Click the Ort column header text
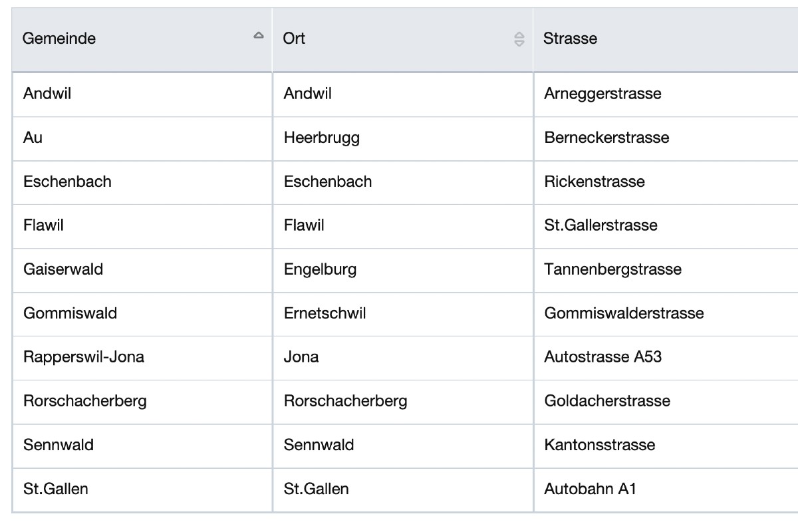Image resolution: width=798 pixels, height=532 pixels. tap(294, 39)
